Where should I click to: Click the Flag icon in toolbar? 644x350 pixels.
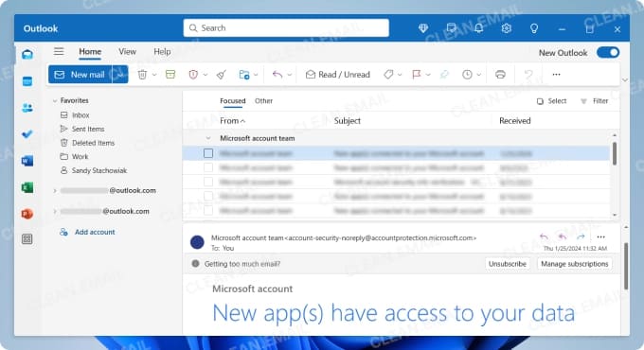pyautogui.click(x=416, y=75)
